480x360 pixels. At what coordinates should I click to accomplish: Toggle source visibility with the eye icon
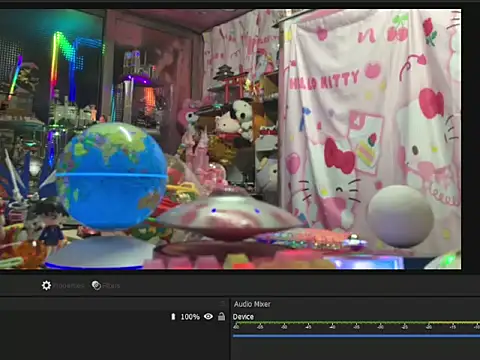coord(208,316)
